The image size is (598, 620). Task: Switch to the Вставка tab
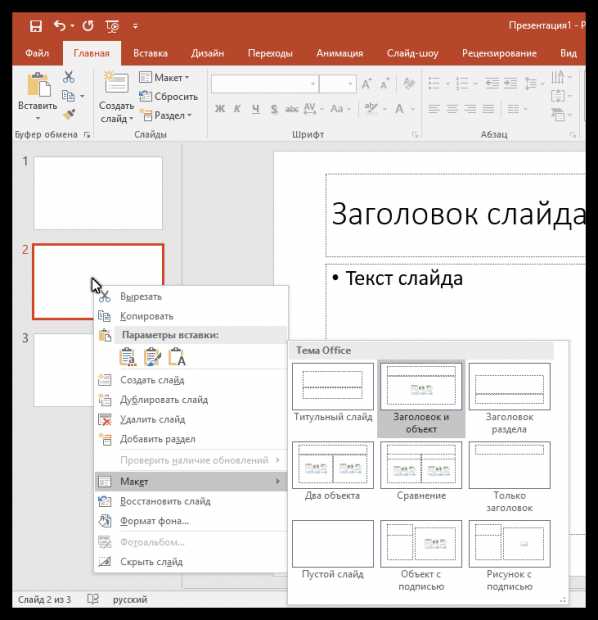pos(150,53)
